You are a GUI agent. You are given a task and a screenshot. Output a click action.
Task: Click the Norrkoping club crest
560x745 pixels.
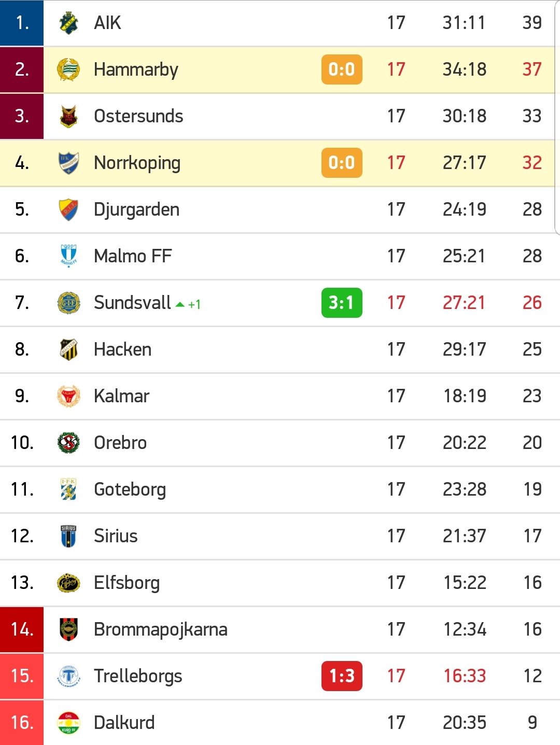68,163
